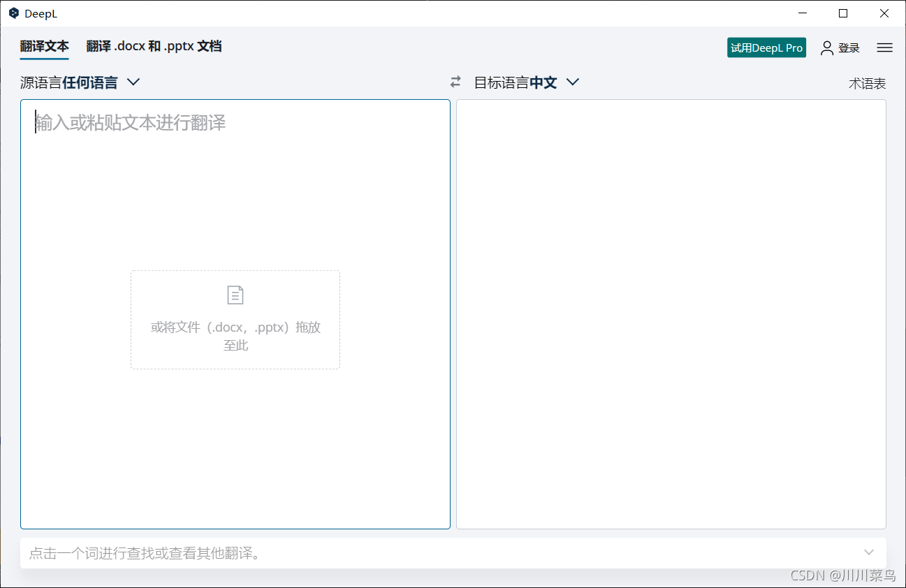Focus the source text input box
This screenshot has width=906, height=588.
pyautogui.click(x=235, y=314)
